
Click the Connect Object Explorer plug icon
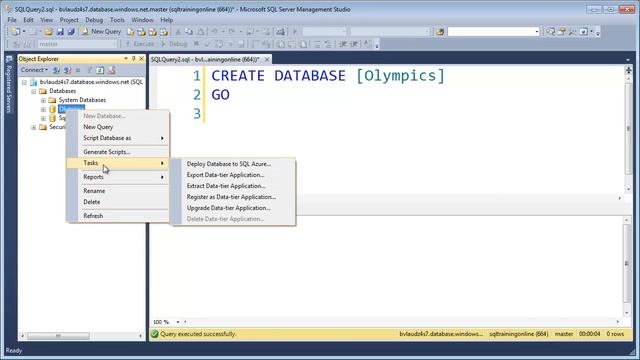pos(56,70)
